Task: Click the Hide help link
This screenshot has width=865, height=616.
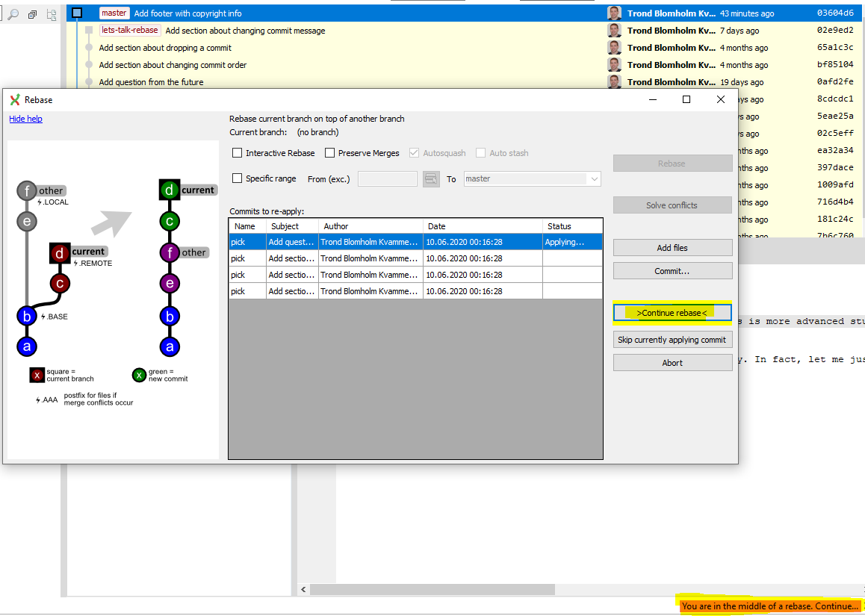Action: [25, 118]
